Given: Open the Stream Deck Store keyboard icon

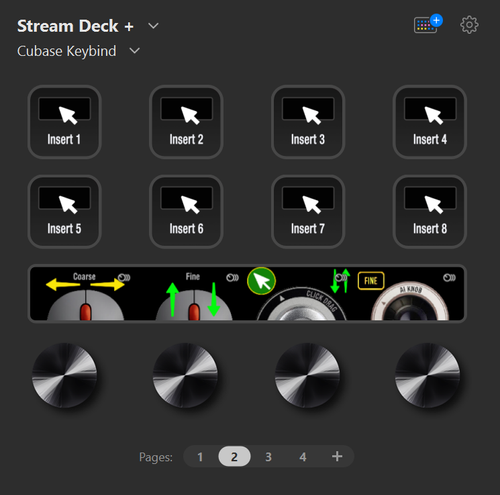Looking at the screenshot, I should [428, 24].
